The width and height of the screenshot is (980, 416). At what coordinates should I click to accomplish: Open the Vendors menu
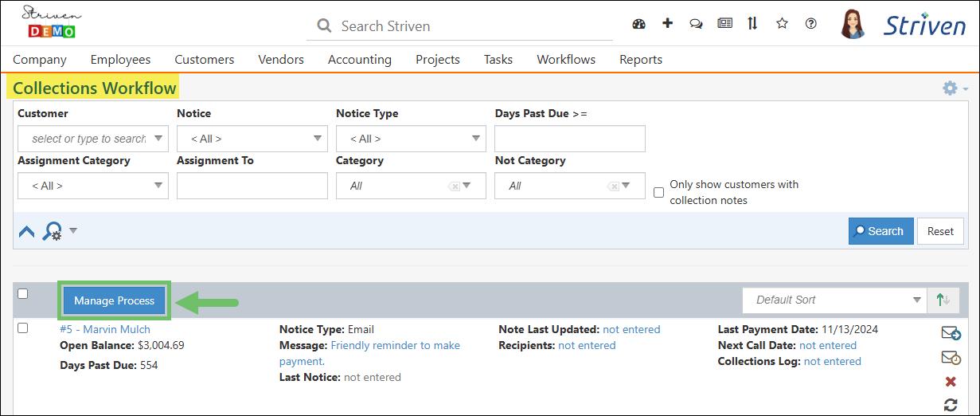coord(281,59)
